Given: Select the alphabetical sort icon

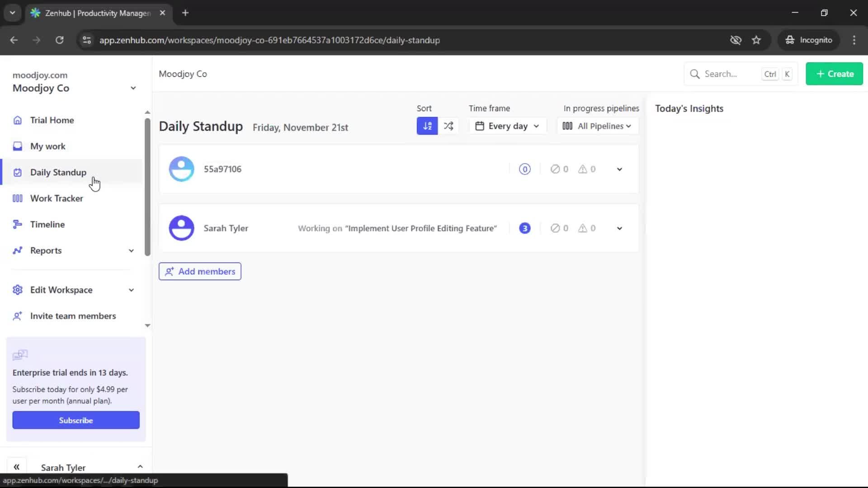Looking at the screenshot, I should click(x=427, y=126).
